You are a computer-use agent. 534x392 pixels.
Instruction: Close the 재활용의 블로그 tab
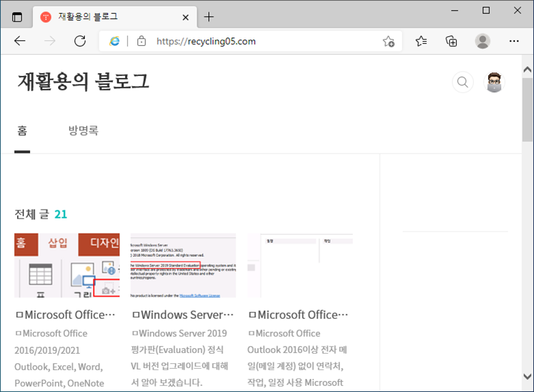click(x=186, y=17)
